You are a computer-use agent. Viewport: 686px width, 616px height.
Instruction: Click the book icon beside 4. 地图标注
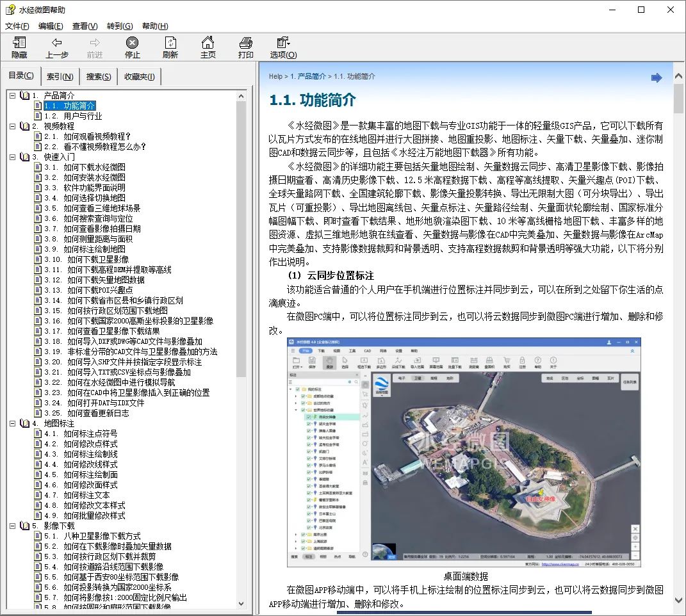(25, 423)
